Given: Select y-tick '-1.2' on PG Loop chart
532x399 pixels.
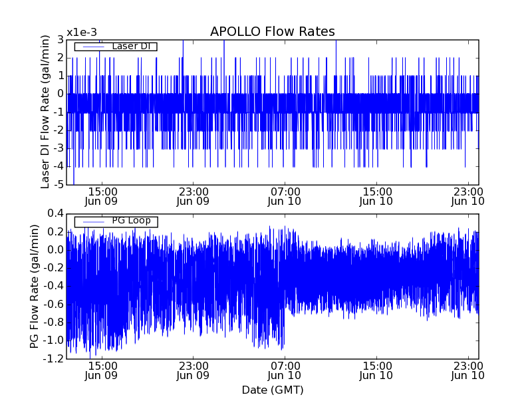Looking at the screenshot, I should [53, 358].
